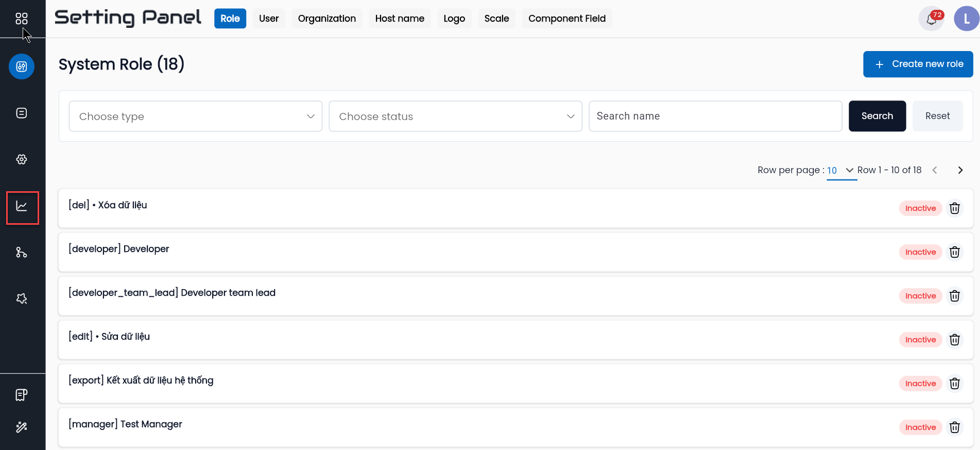980x450 pixels.
Task: Open the magic wand icon in sidebar
Action: coord(22,427)
